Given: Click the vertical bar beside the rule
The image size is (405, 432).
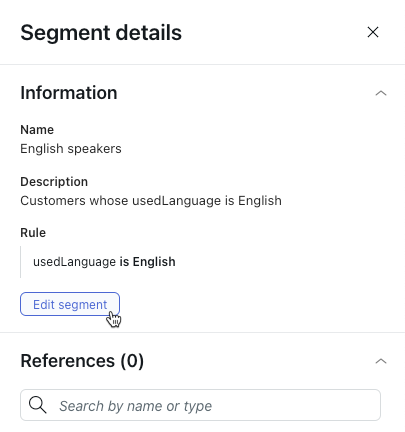Looking at the screenshot, I should (x=21, y=262).
